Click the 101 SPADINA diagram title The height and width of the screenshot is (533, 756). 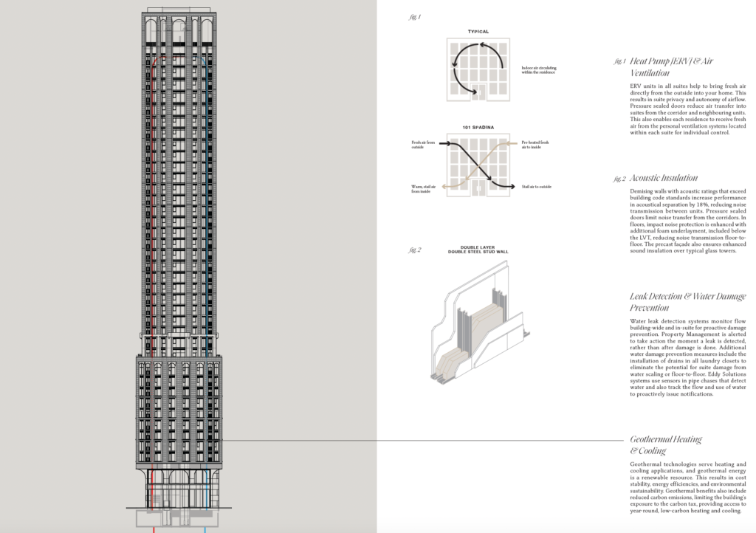click(478, 128)
